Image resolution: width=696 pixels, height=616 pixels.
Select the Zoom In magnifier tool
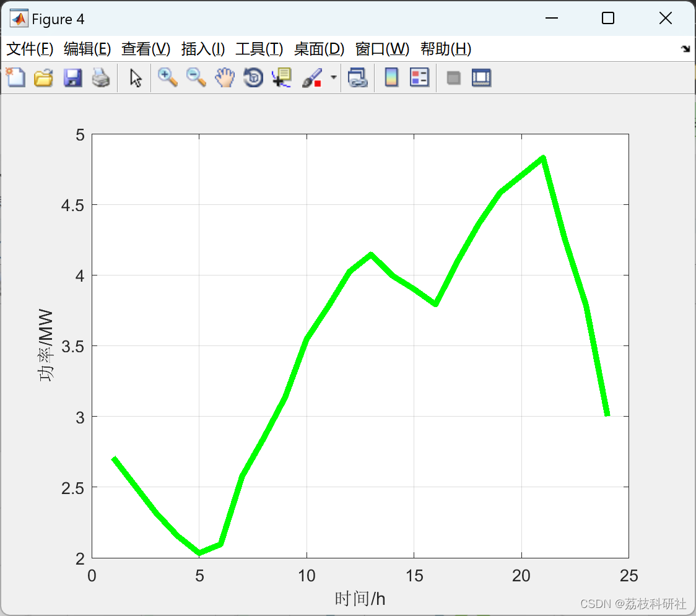click(167, 77)
